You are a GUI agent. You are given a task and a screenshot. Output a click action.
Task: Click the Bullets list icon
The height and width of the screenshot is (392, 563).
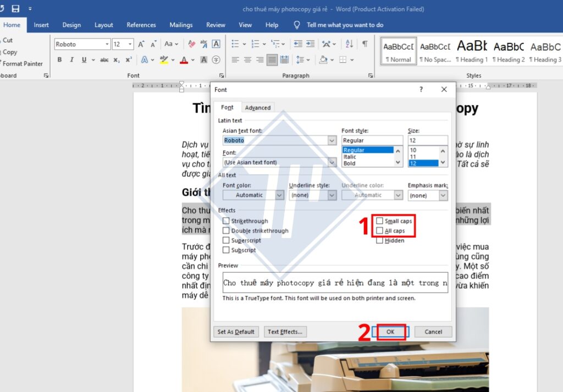pos(235,44)
